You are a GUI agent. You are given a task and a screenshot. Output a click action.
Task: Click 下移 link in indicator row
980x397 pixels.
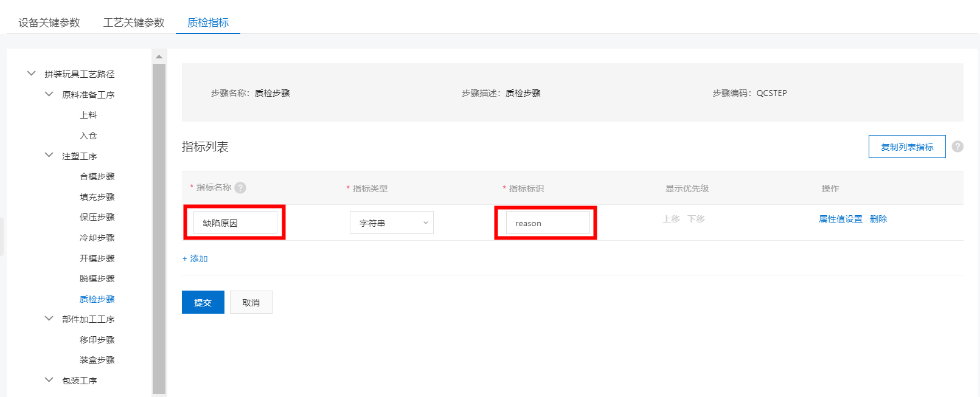point(697,219)
